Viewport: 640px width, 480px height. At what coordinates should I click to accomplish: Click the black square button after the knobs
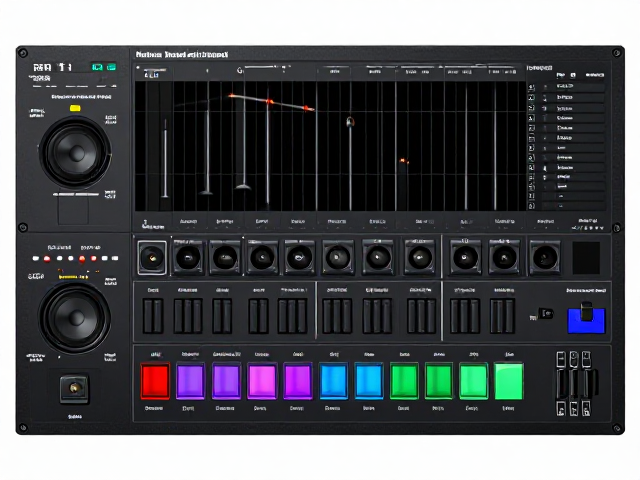(x=586, y=258)
